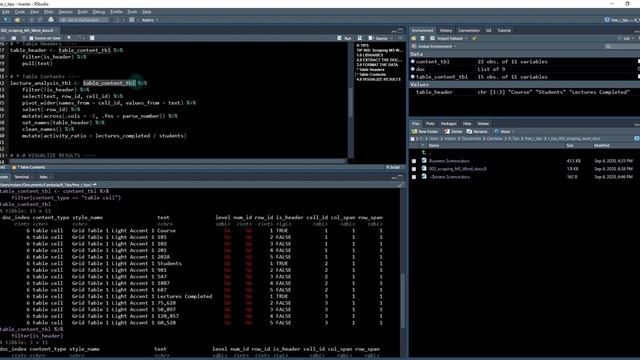Click the editor horizontal scrollbar
The height and width of the screenshot is (360, 640).
pyautogui.click(x=178, y=161)
